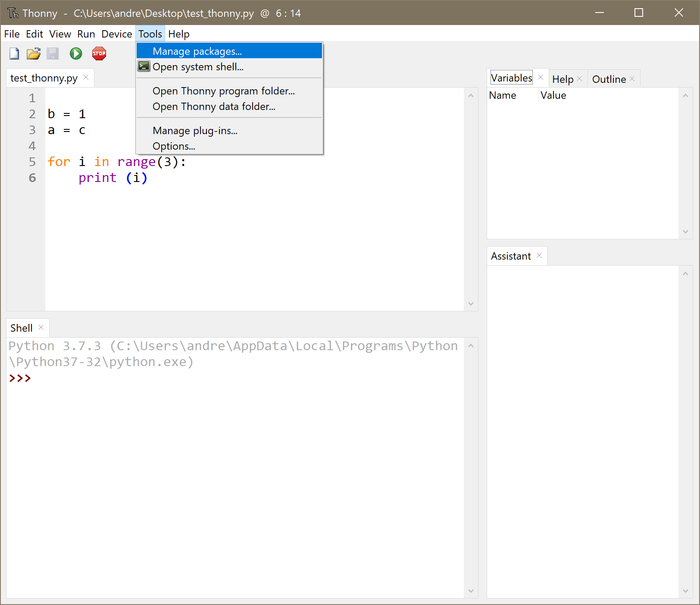Click Variables panel scrollbar down arrow
Viewport: 700px width, 605px height.
685,232
